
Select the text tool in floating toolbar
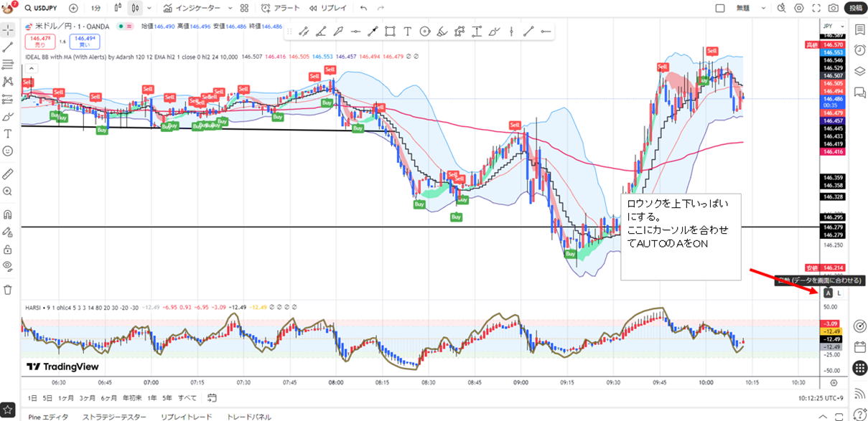pos(407,32)
